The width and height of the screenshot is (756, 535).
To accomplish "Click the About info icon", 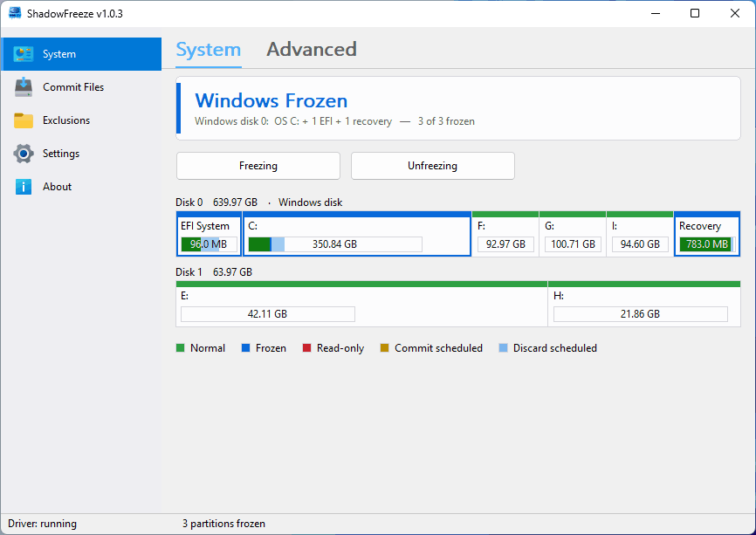I will click(24, 187).
